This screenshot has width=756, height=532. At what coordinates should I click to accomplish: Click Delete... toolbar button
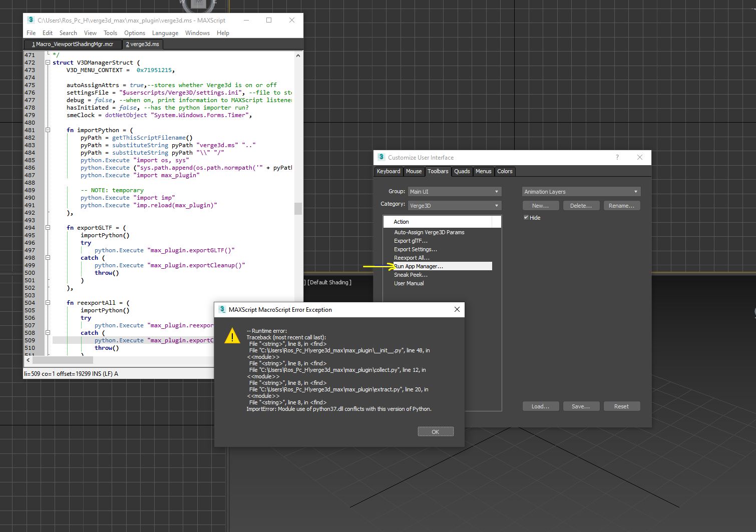(x=581, y=206)
